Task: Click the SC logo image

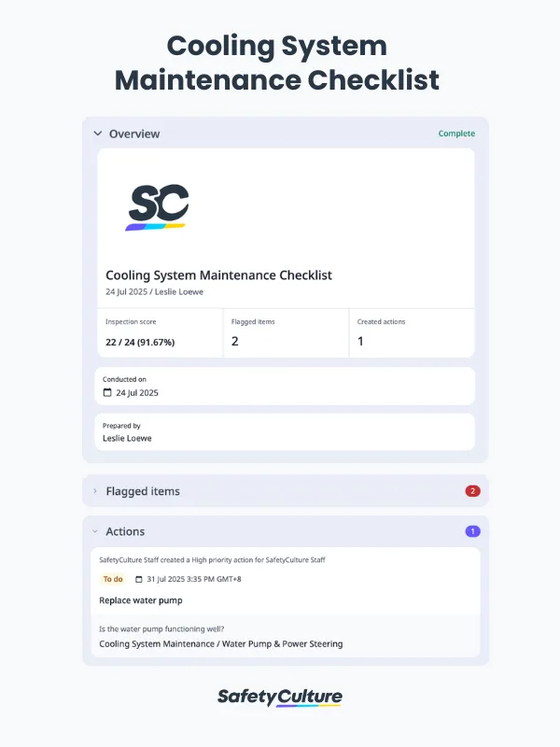Action: point(157,207)
